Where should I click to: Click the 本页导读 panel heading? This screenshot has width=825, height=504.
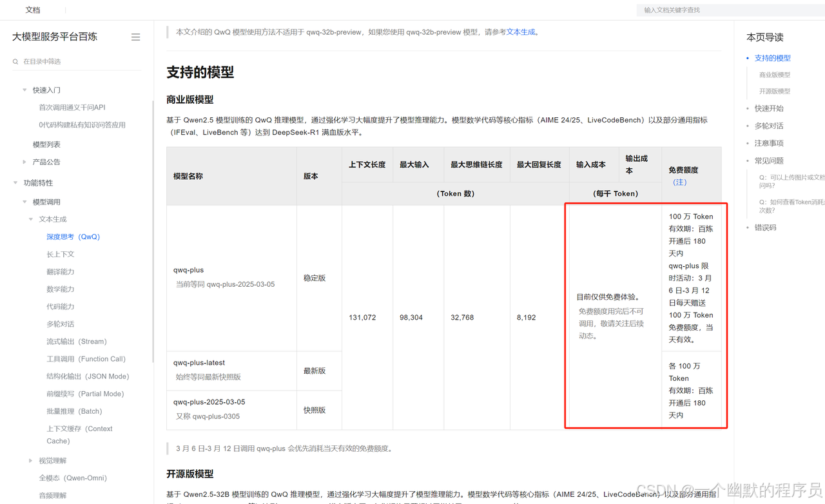(765, 37)
